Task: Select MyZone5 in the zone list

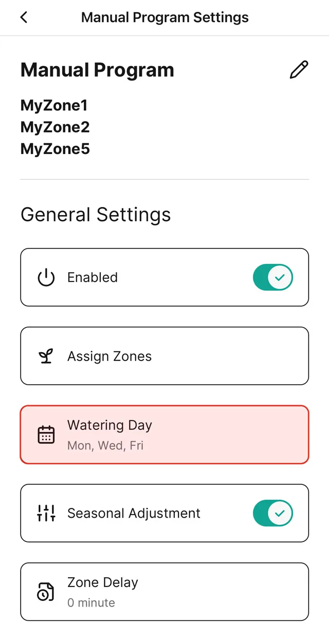Action: (55, 149)
